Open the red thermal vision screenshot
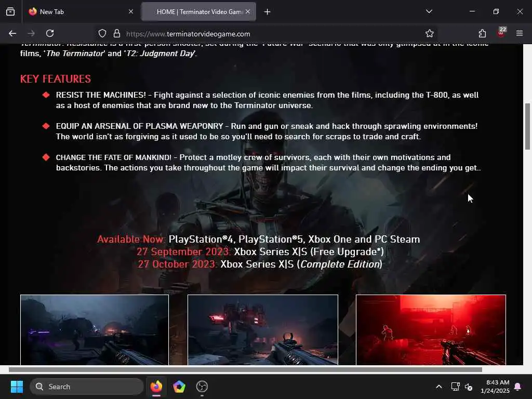Screen dimensions: 532x399 [x=431, y=330]
